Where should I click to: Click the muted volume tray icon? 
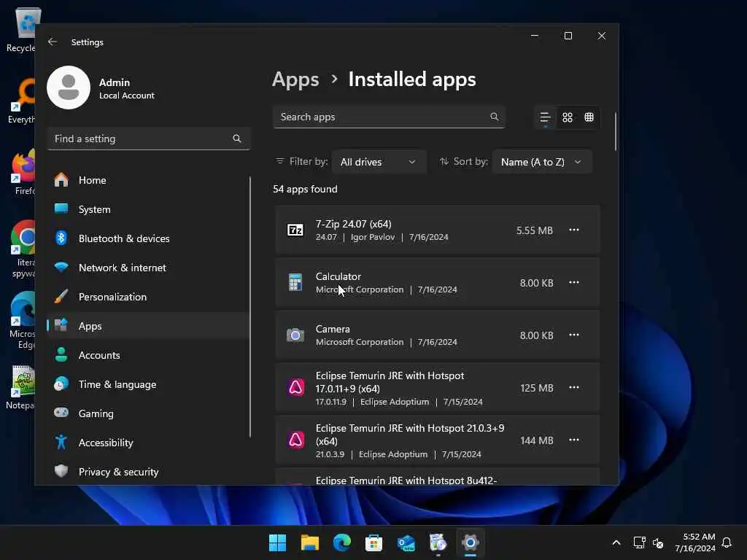pos(659,542)
